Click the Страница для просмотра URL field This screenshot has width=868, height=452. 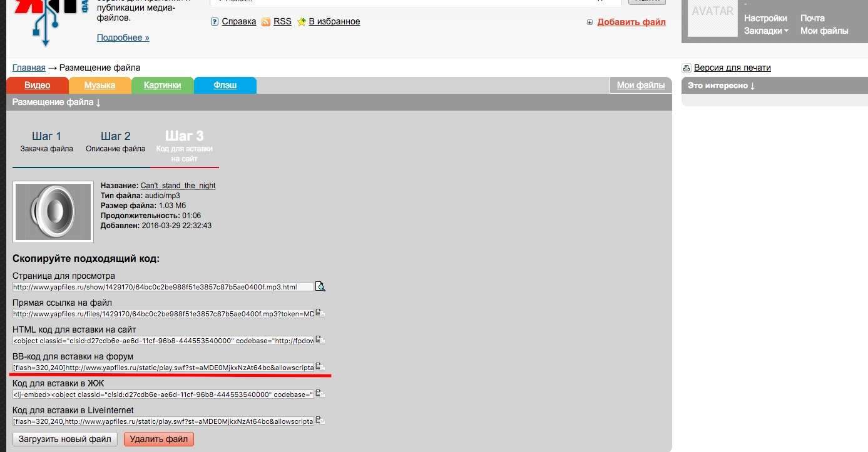[163, 287]
